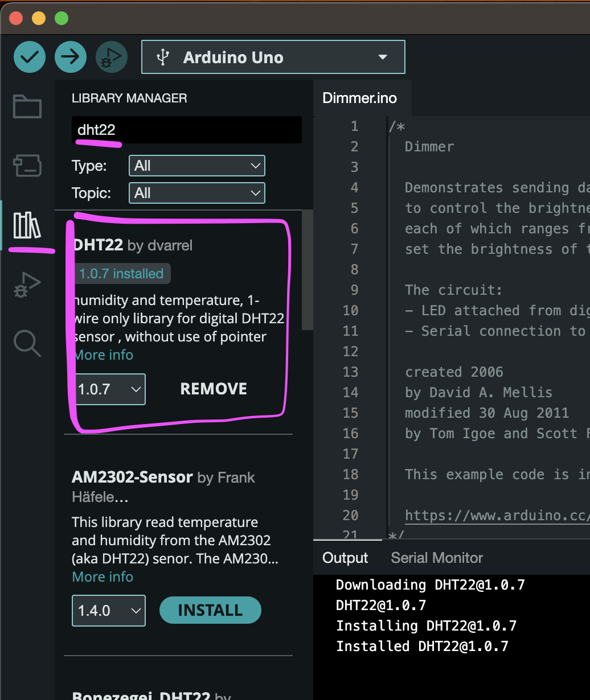This screenshot has width=590, height=700.
Task: Open More info for AM2302-Sensor library
Action: (x=103, y=577)
